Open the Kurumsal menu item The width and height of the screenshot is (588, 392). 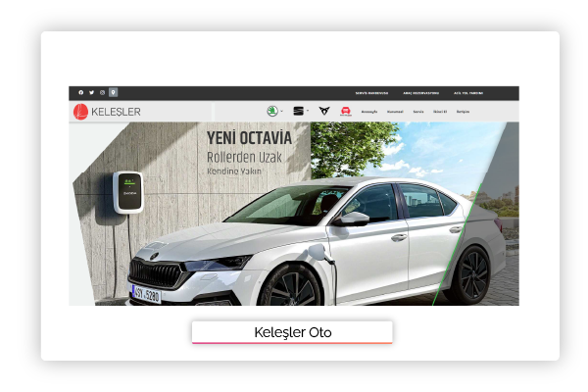tap(395, 112)
